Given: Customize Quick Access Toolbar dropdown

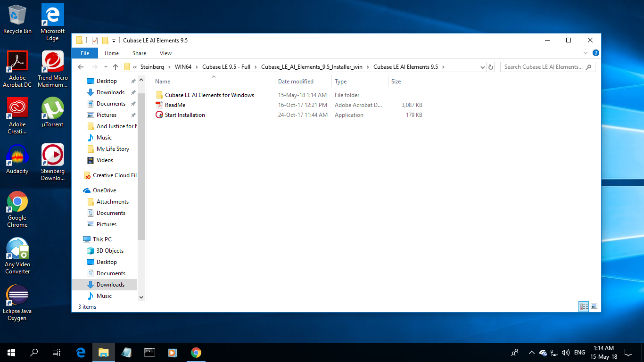Looking at the screenshot, I should tap(114, 41).
